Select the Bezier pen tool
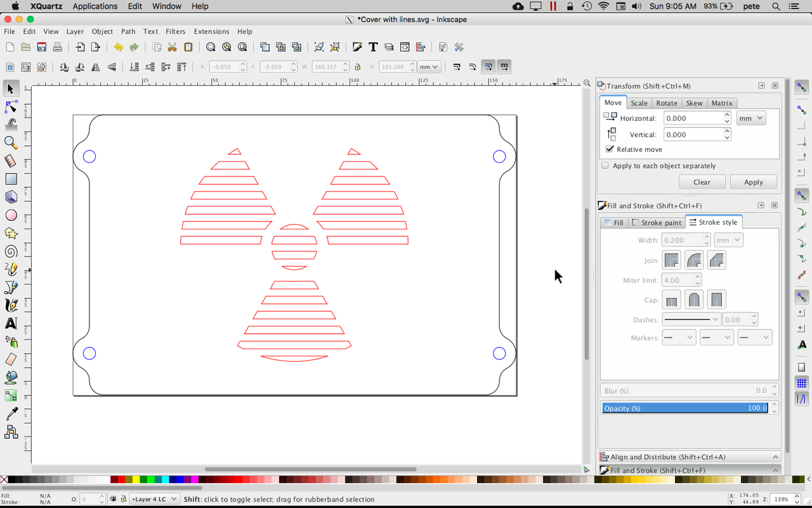 click(11, 288)
